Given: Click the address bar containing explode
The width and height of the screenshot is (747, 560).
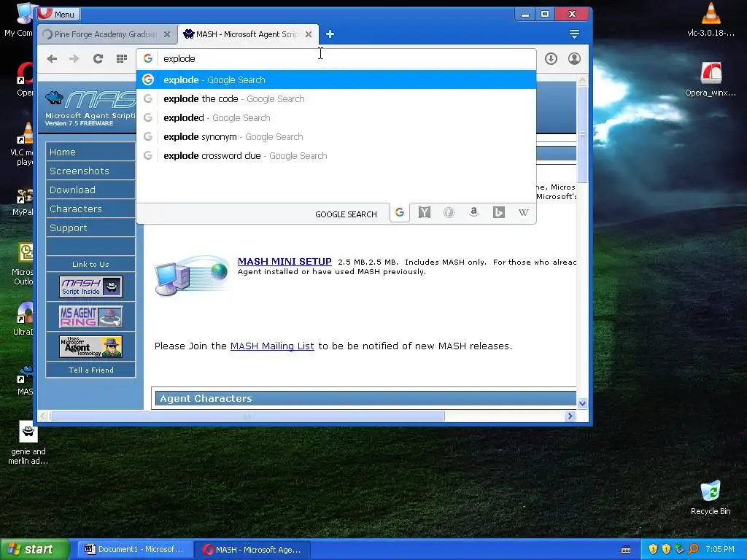Looking at the screenshot, I should pos(336,58).
